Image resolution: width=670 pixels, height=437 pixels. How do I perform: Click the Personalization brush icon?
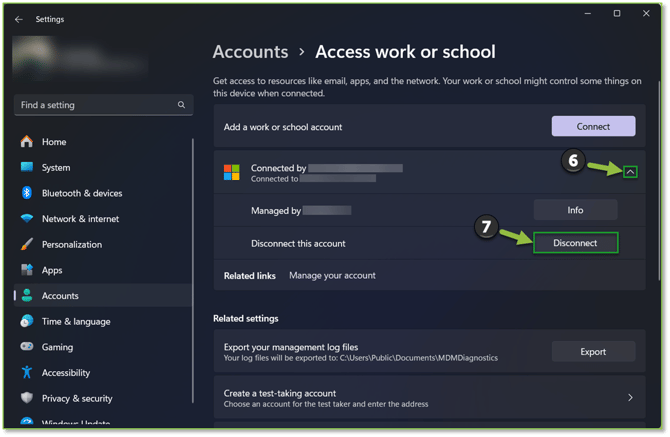coord(26,244)
